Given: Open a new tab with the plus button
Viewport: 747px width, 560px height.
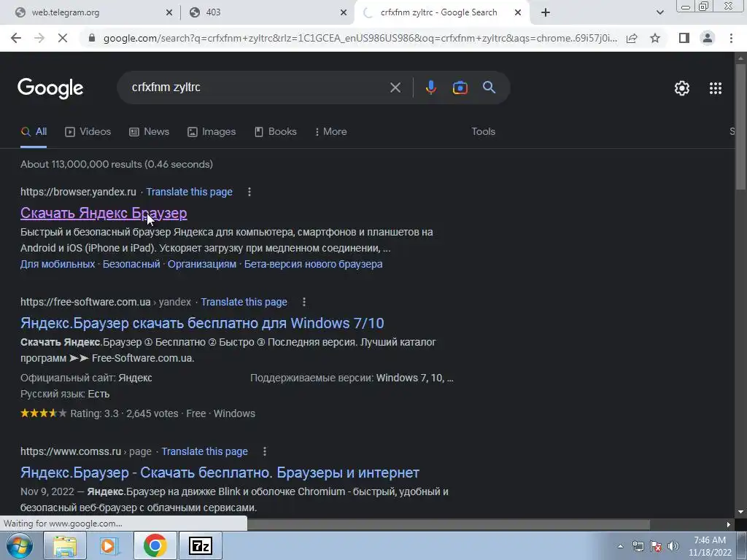Looking at the screenshot, I should click(546, 12).
